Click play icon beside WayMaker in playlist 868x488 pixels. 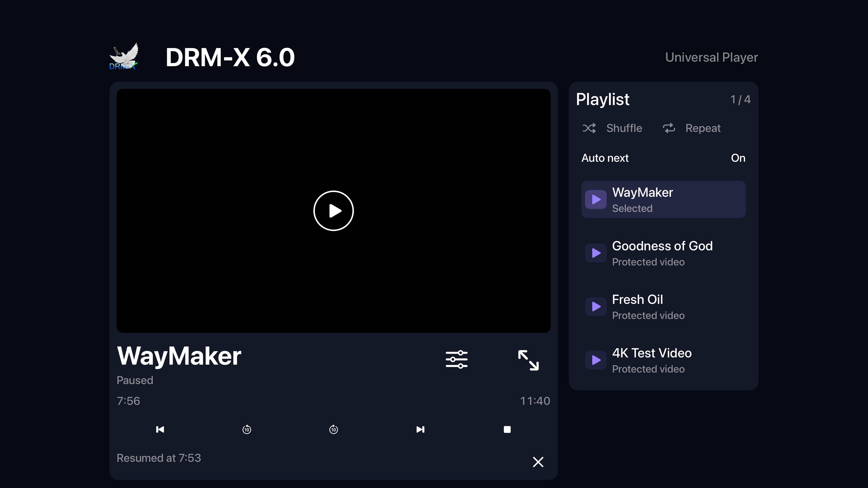pos(596,199)
